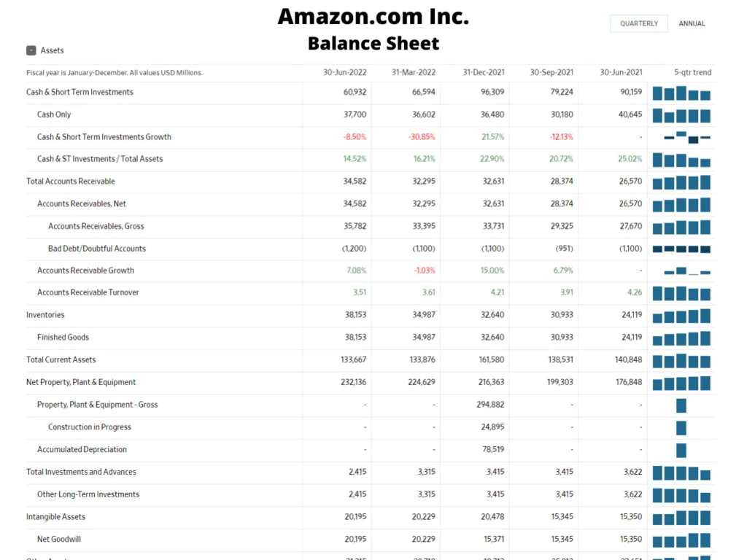This screenshot has height=560, width=747.
Task: Click the Accounts Receivables, Gross row label
Action: pos(96,226)
